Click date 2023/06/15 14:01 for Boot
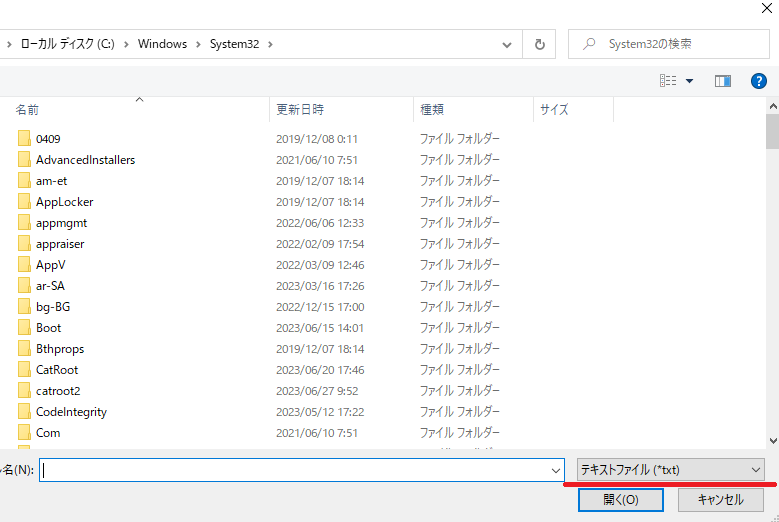The image size is (779, 522). tap(320, 328)
